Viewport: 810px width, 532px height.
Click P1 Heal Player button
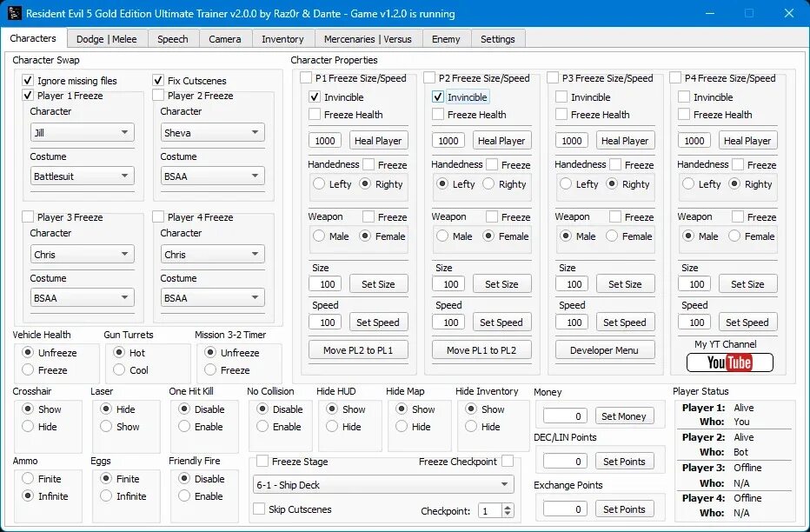coord(378,141)
